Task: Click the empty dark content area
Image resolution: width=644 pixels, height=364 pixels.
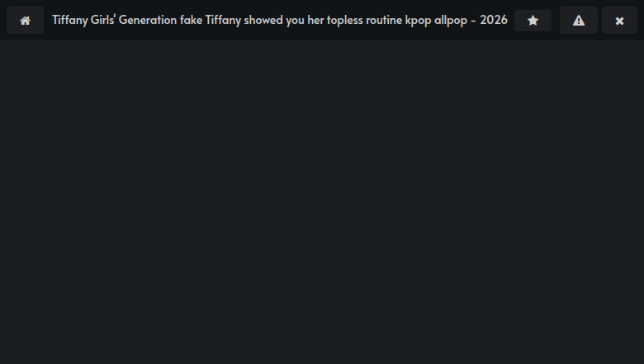Action: point(322,202)
